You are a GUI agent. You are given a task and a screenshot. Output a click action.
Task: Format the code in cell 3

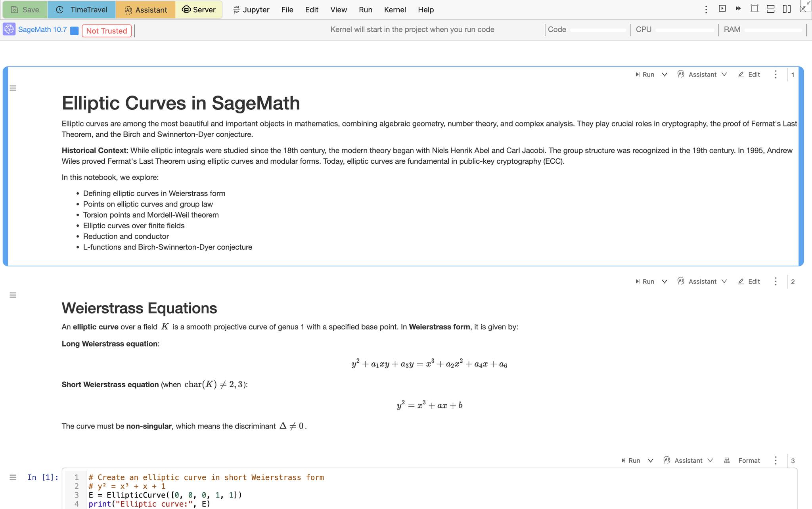[742, 461]
